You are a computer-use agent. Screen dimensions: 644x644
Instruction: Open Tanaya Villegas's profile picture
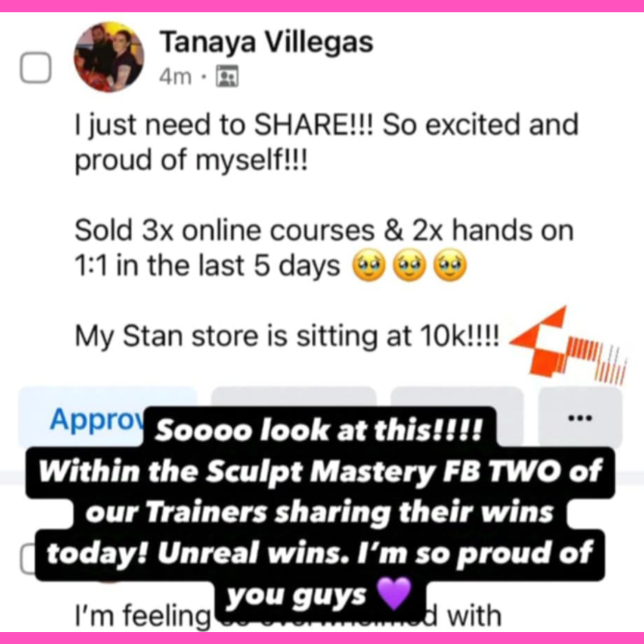coord(109,57)
